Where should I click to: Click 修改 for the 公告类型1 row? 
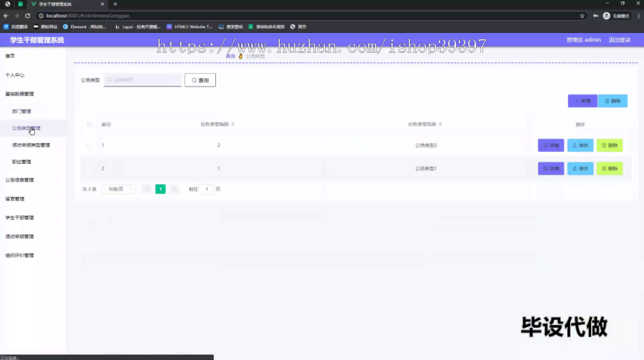[x=580, y=168]
